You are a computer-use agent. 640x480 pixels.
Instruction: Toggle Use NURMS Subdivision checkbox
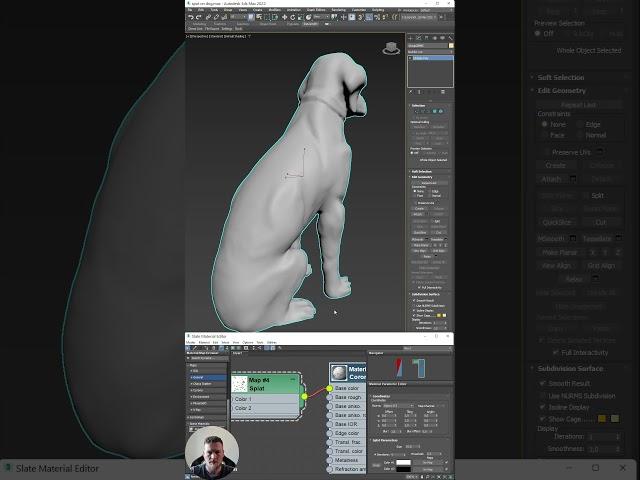point(414,306)
